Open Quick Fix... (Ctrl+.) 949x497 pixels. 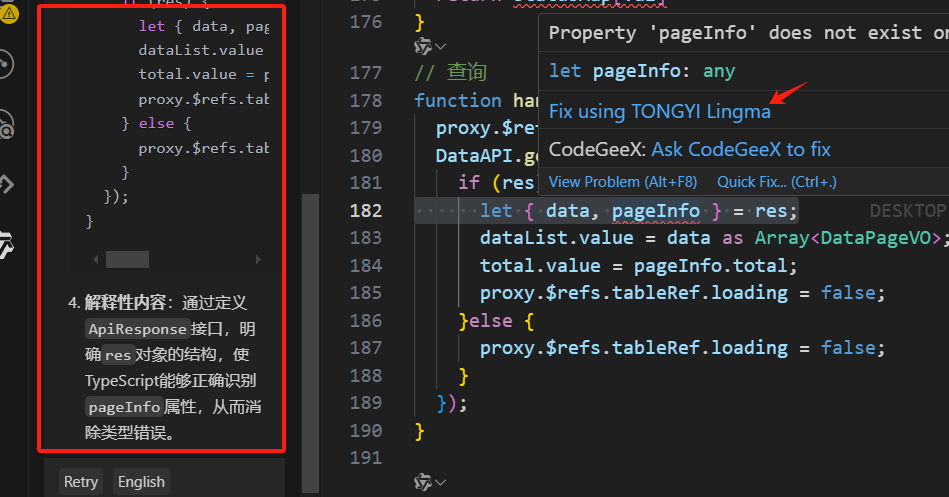pos(777,182)
